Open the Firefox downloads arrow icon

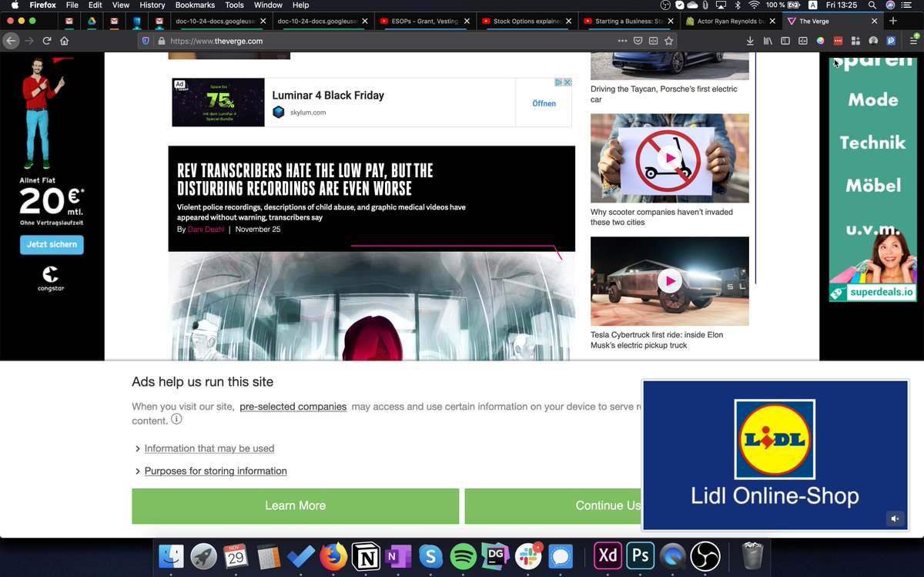(x=750, y=41)
